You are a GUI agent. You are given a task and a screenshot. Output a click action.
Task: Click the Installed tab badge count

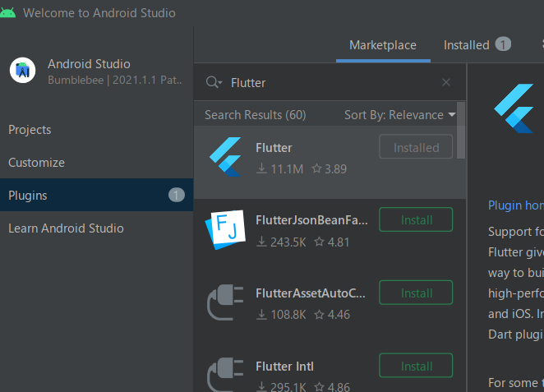(503, 44)
